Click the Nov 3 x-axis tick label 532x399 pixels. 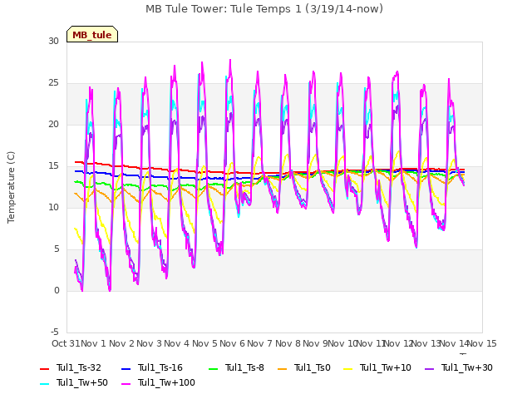click(x=150, y=343)
